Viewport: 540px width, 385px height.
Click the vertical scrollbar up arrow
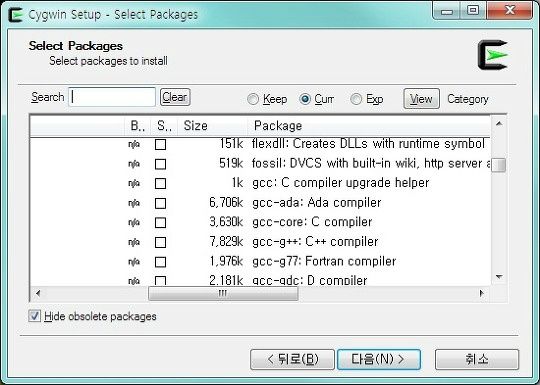(x=499, y=124)
